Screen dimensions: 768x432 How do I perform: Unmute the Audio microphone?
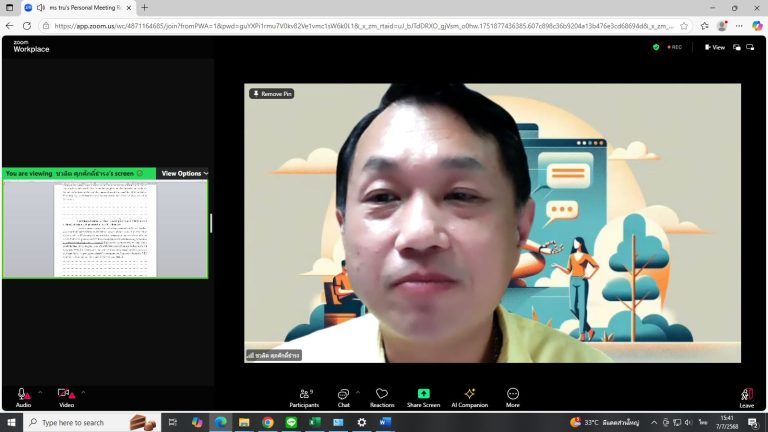point(23,398)
